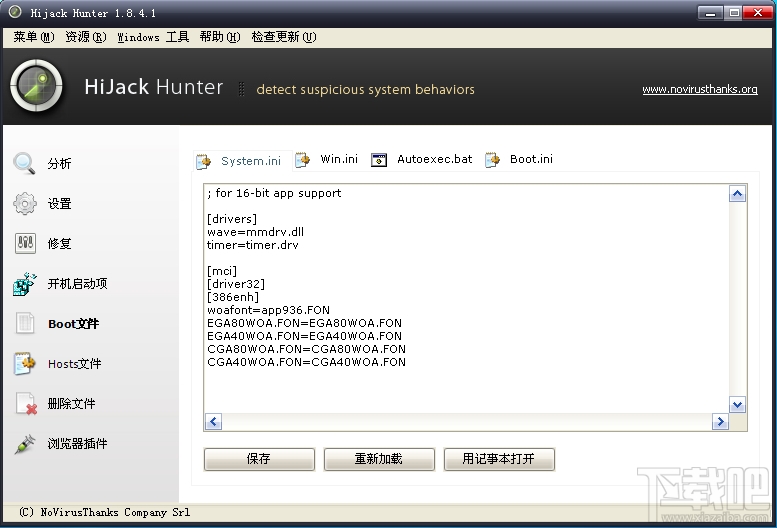
Task: Click the 删除文件 red-cross document icon
Action: 26,404
